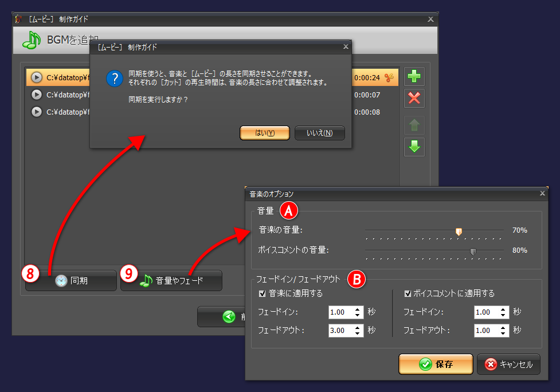The image size is (560, 392).
Task: Save music options with the 保存 button
Action: [x=436, y=364]
